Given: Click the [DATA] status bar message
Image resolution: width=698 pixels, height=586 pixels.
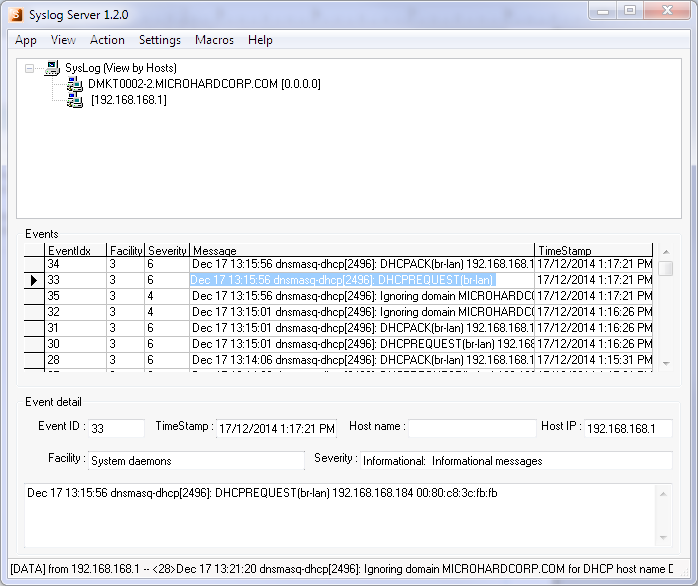Looking at the screenshot, I should point(342,569).
